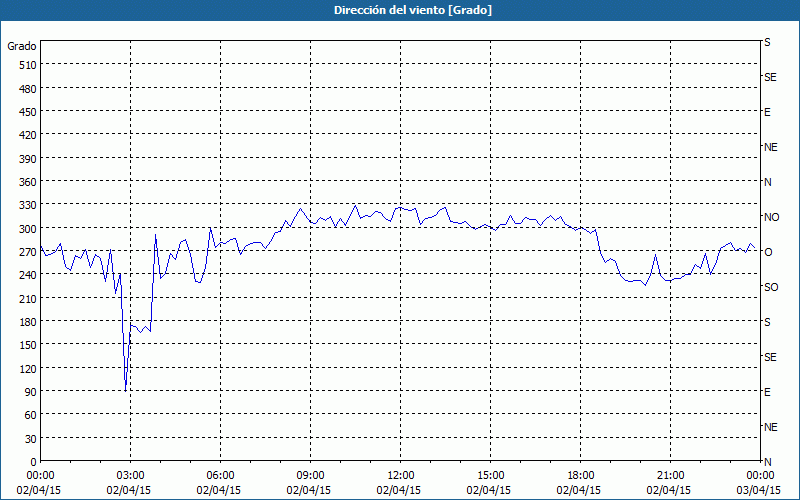Click the 'NE' compass label on the 390 gridline

click(770, 147)
